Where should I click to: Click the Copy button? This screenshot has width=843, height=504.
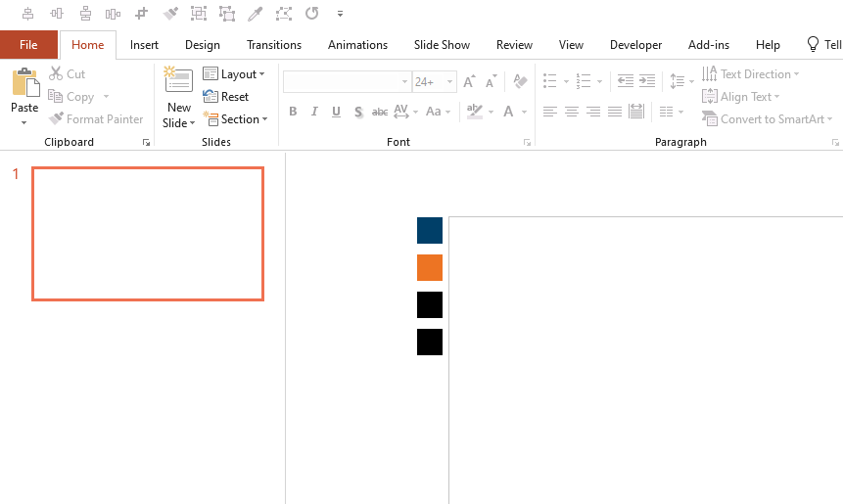(72, 97)
